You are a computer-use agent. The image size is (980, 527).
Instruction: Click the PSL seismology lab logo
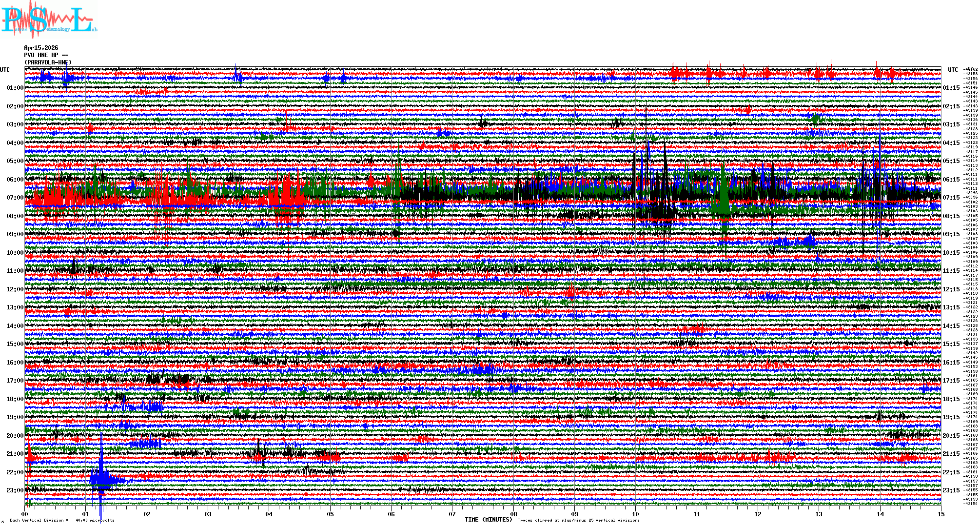(x=48, y=20)
